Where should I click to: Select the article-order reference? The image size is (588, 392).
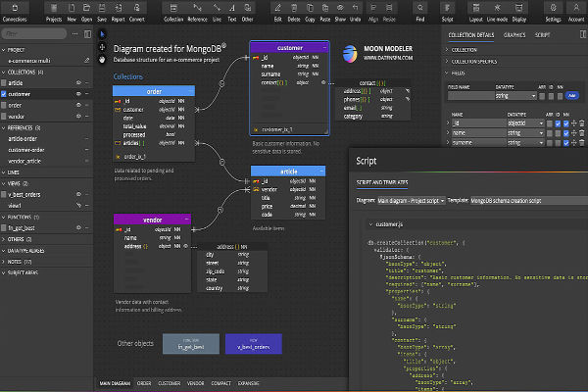click(23, 139)
